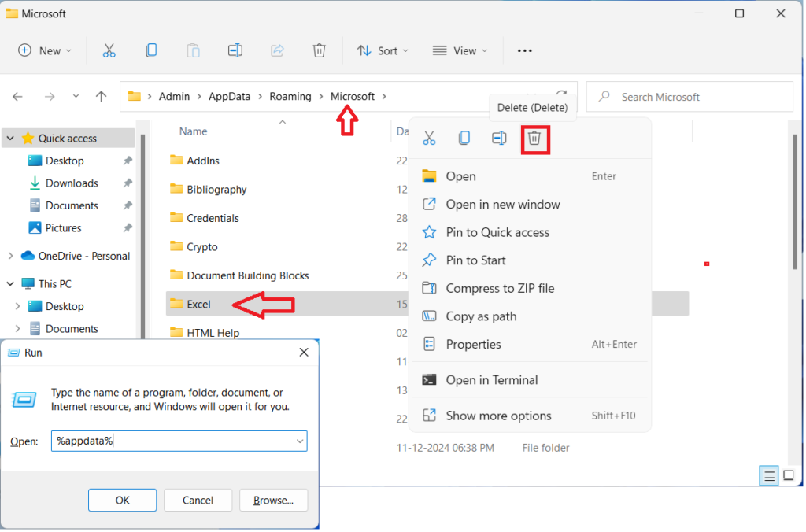This screenshot has height=532, width=806.
Task: Click the Admin breadcrumb in the address bar
Action: coord(174,97)
